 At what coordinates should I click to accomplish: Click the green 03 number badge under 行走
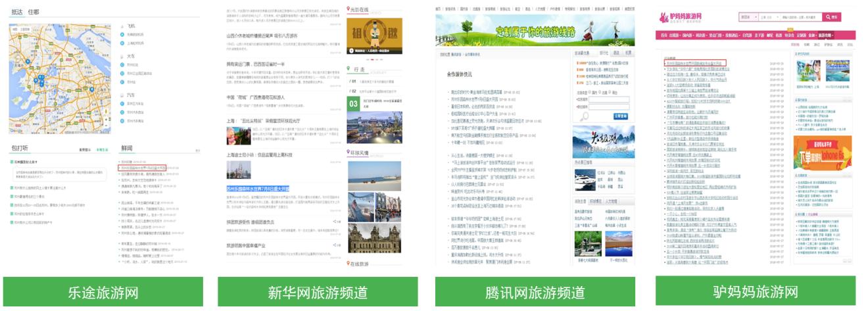click(x=353, y=103)
